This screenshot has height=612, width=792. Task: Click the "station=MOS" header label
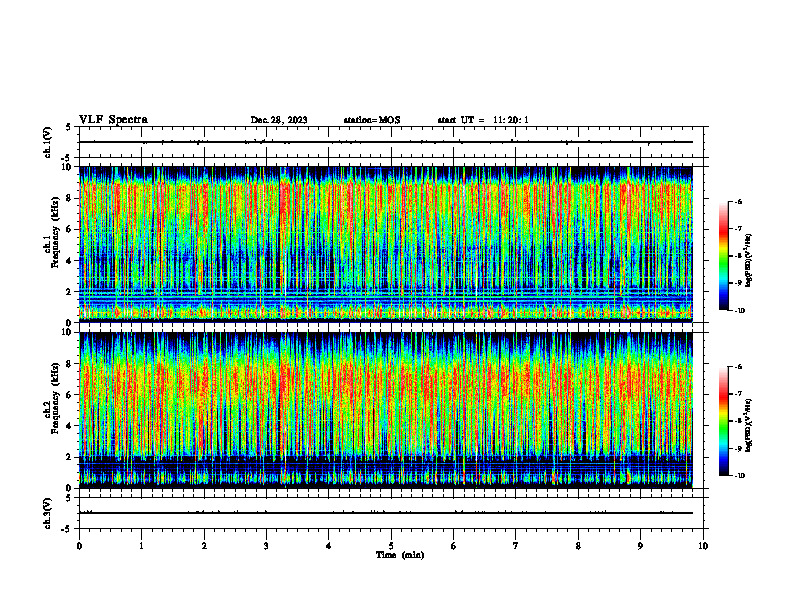372,120
